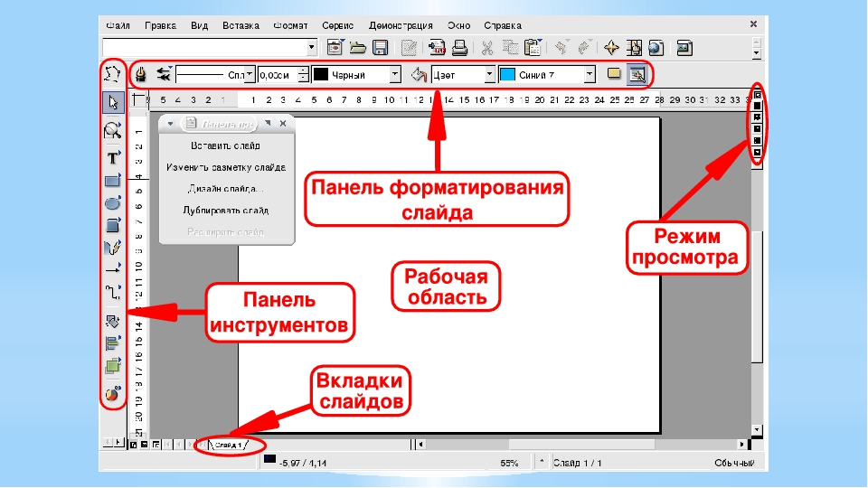Expand the URL combo box dropdown

pyautogui.click(x=312, y=48)
